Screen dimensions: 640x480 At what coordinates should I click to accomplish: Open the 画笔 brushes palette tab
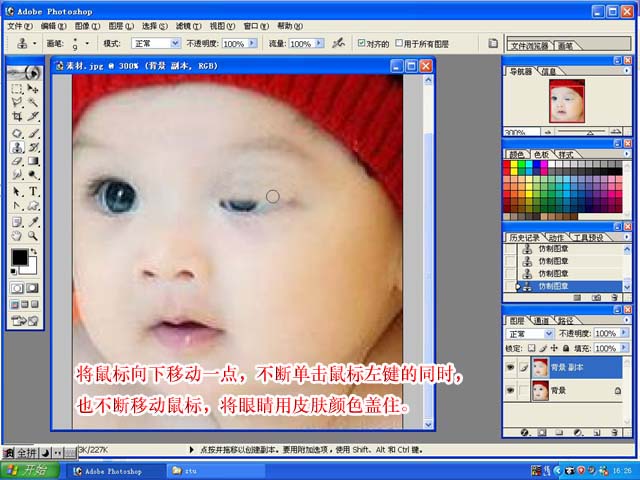565,46
